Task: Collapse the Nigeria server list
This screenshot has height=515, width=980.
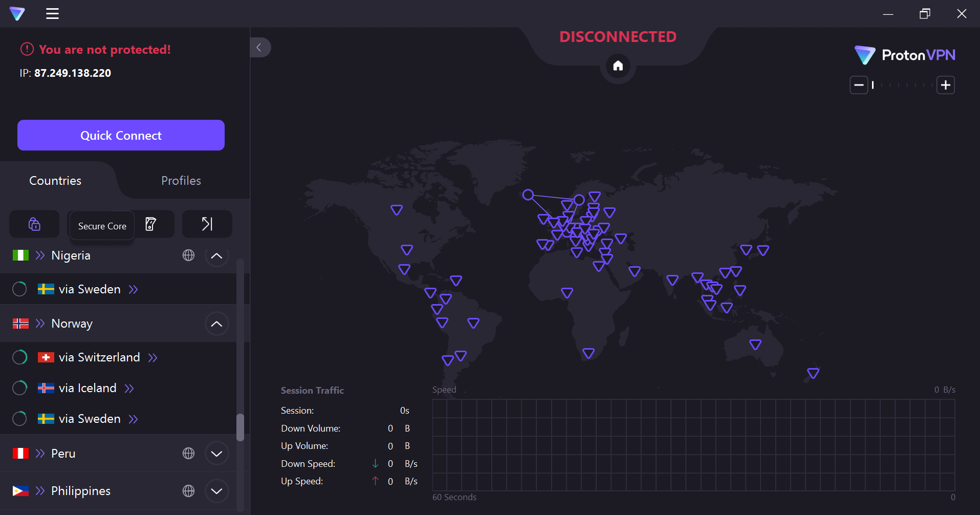Action: pyautogui.click(x=216, y=255)
